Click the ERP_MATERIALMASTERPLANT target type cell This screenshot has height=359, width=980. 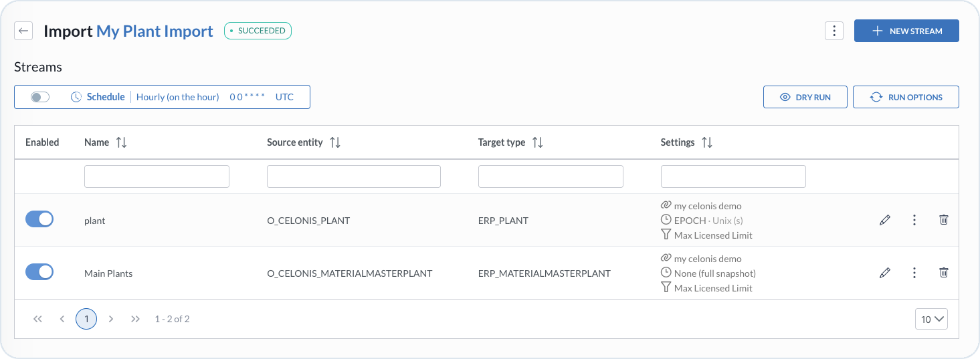545,273
